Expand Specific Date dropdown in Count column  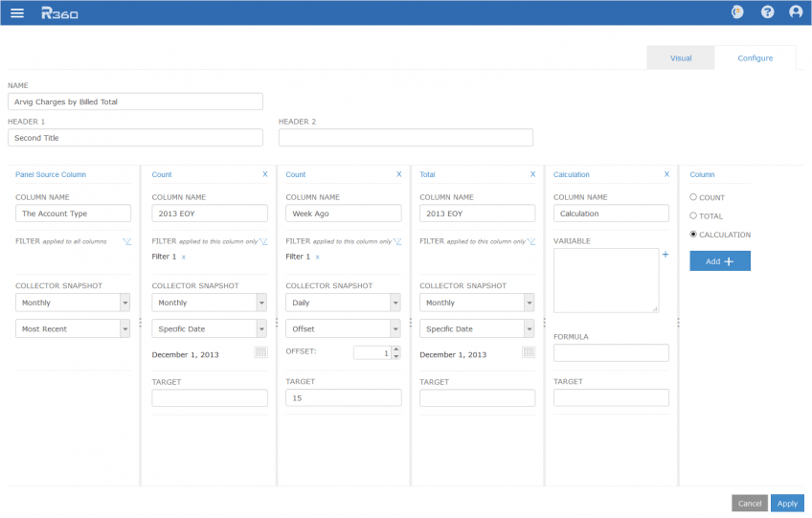tap(261, 329)
